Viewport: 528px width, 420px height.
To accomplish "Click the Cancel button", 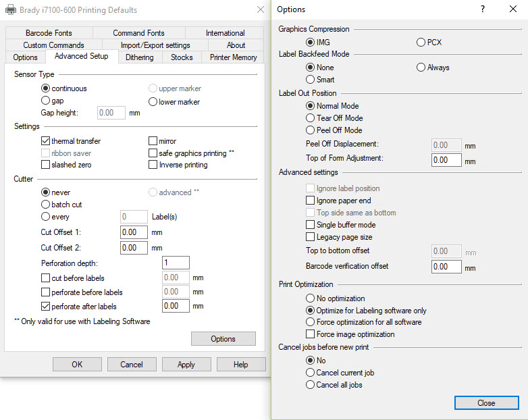I will click(x=132, y=365).
